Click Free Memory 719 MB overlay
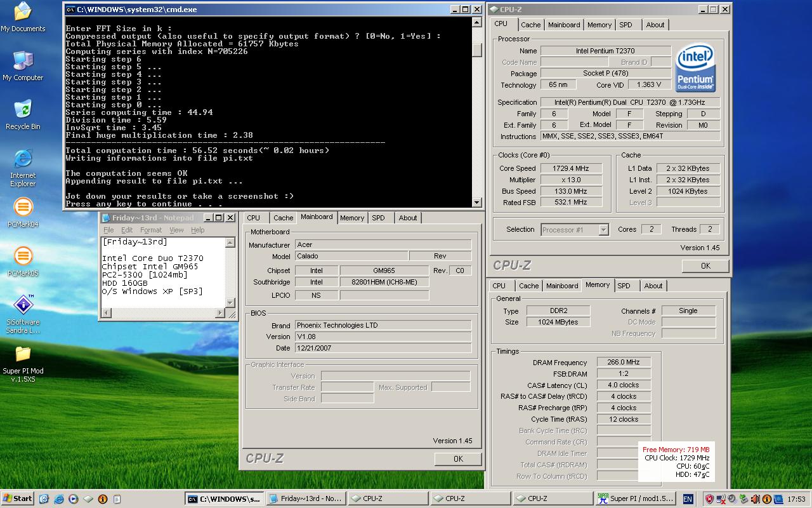This screenshot has height=508, width=812. click(676, 450)
